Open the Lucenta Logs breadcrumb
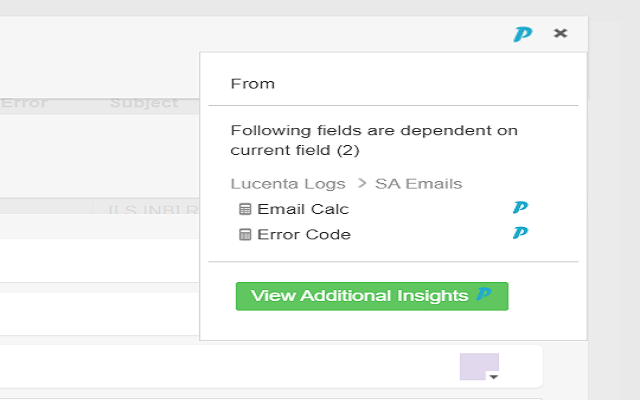This screenshot has height=400, width=640. click(288, 184)
